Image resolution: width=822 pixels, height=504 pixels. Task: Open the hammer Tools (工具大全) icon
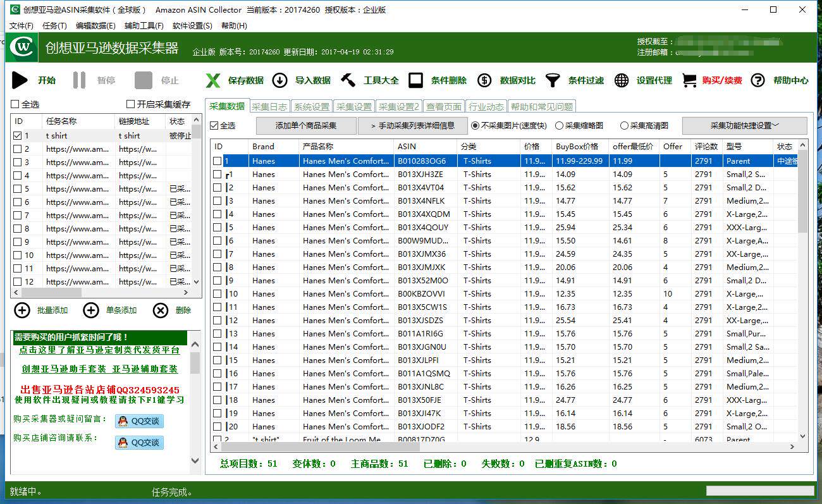[348, 80]
